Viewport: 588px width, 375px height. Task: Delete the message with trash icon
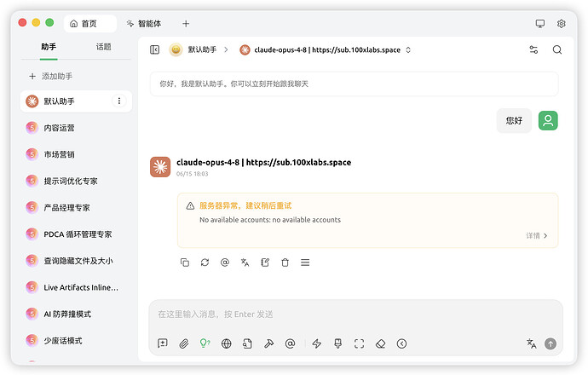click(x=285, y=262)
